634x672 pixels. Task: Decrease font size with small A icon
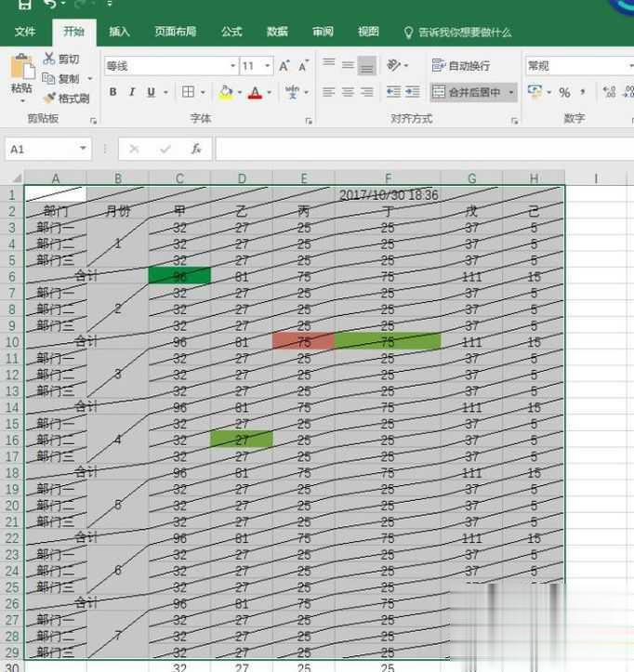pyautogui.click(x=303, y=66)
